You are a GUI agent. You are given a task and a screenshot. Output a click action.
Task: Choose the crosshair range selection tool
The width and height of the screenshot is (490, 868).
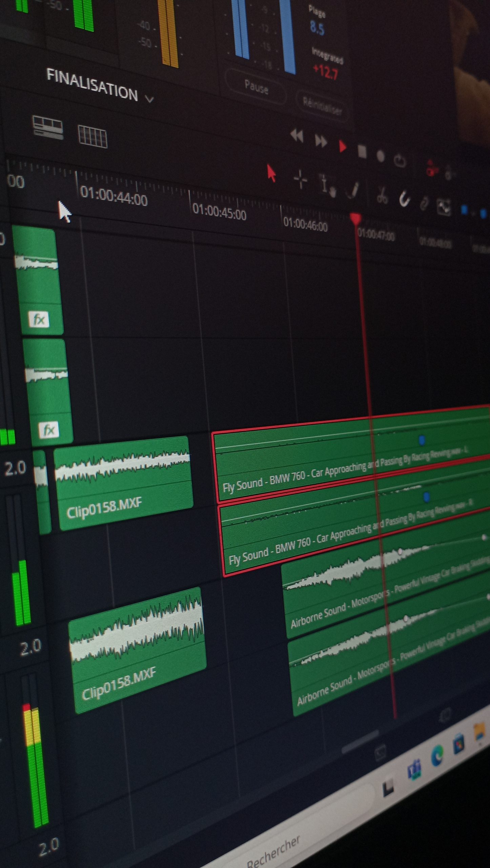(300, 180)
